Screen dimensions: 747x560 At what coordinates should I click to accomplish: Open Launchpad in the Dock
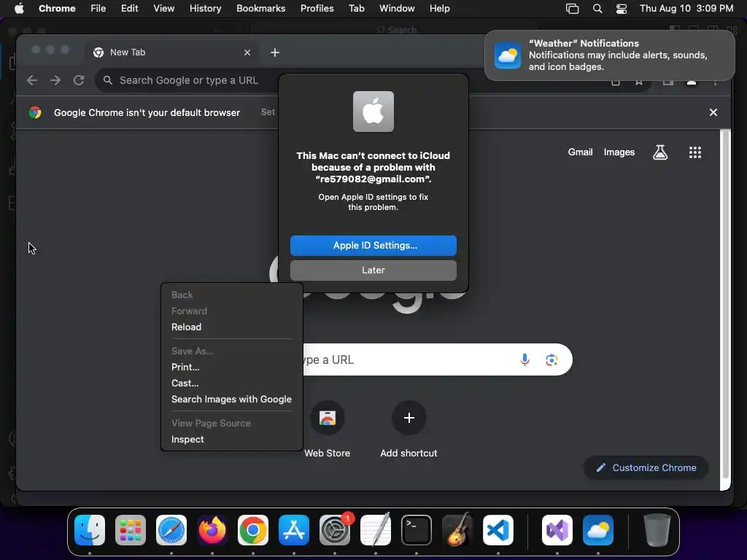(131, 530)
